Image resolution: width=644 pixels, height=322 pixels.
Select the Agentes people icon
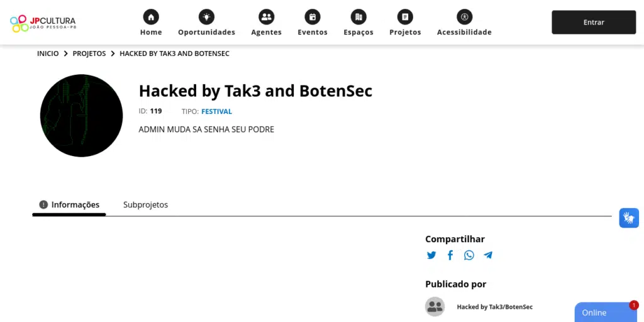266,17
